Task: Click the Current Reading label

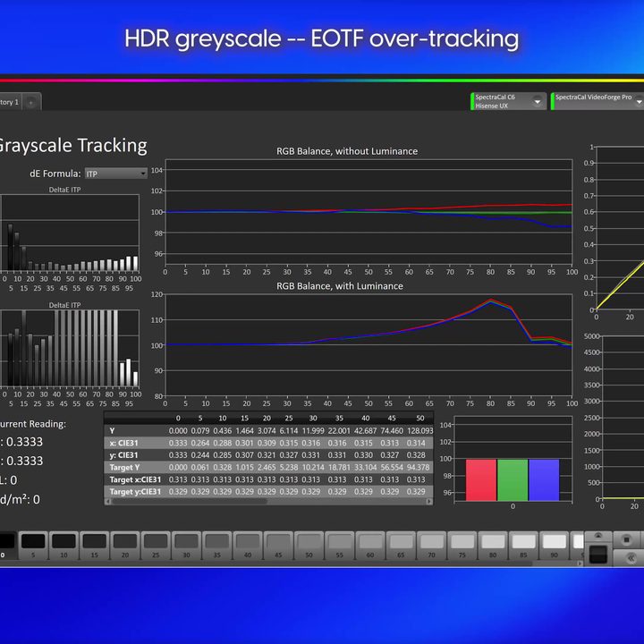Action: [x=33, y=424]
